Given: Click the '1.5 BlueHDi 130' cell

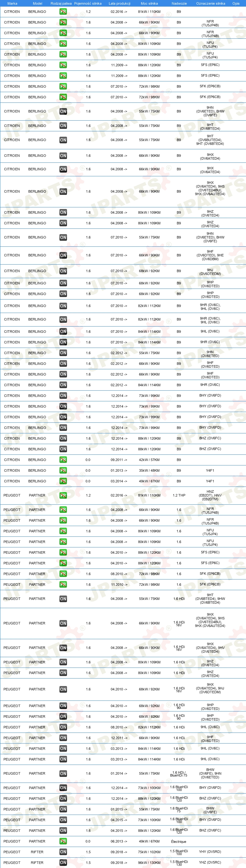Looking at the screenshot, I should point(179,863).
